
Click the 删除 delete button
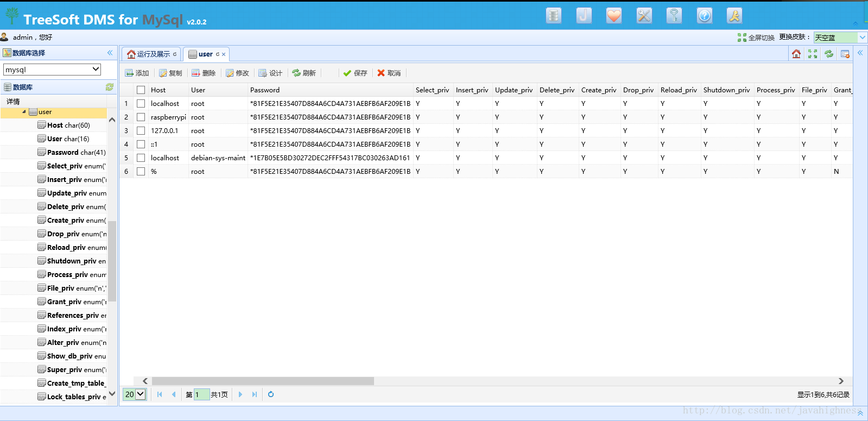(x=204, y=73)
